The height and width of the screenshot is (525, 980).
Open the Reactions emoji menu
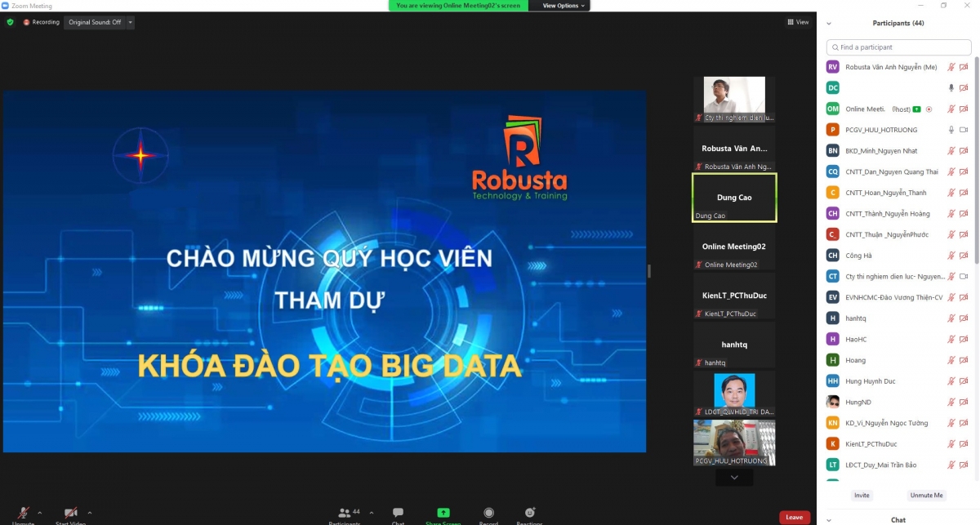[x=529, y=513]
